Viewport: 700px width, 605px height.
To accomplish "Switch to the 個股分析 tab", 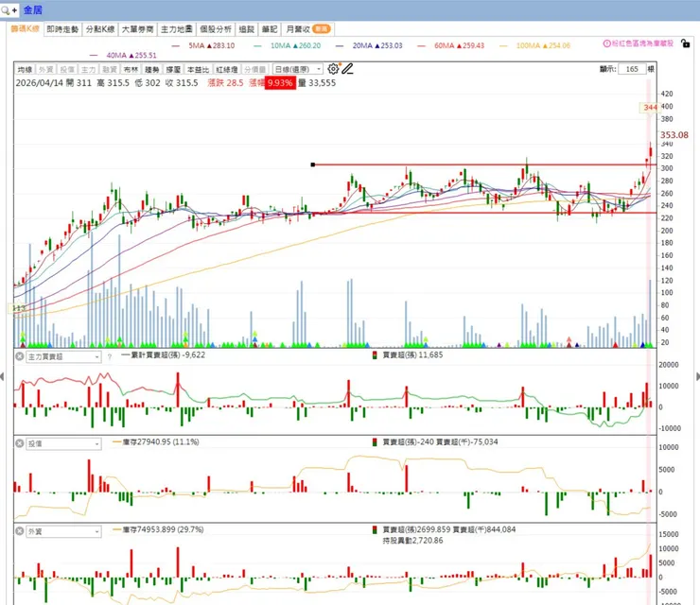I will pyautogui.click(x=216, y=29).
